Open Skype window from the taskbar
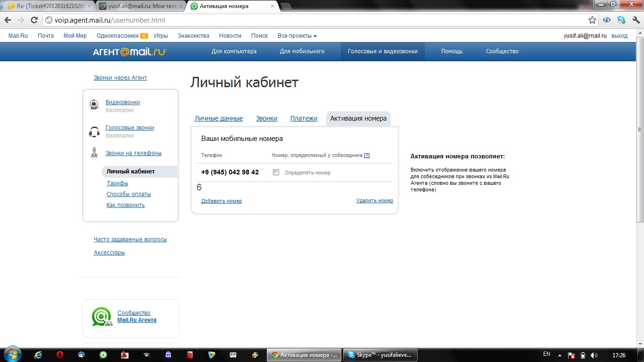This screenshot has width=644, height=362. (x=380, y=355)
